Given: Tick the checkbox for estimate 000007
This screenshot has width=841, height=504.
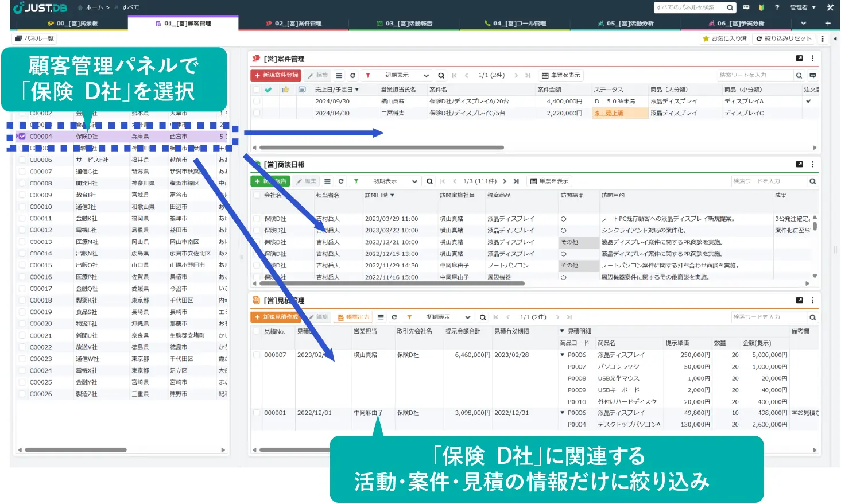Looking at the screenshot, I should pyautogui.click(x=257, y=355).
